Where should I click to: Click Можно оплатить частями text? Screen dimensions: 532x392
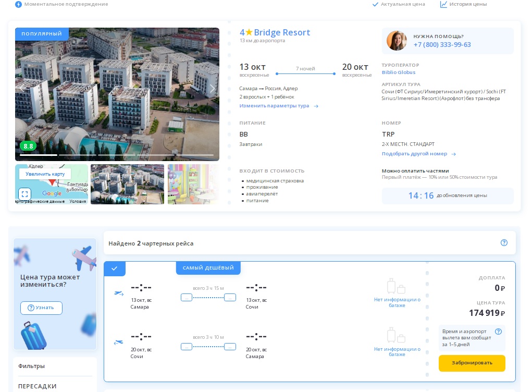pos(415,170)
